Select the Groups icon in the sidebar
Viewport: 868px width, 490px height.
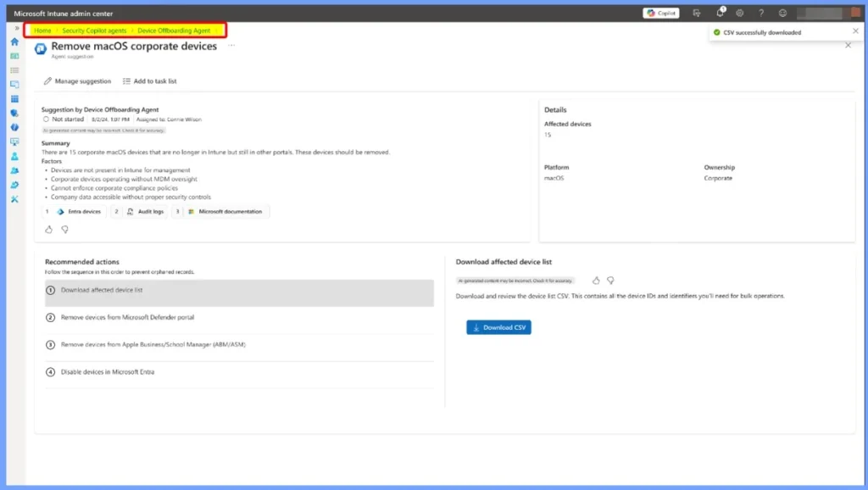pos(14,170)
